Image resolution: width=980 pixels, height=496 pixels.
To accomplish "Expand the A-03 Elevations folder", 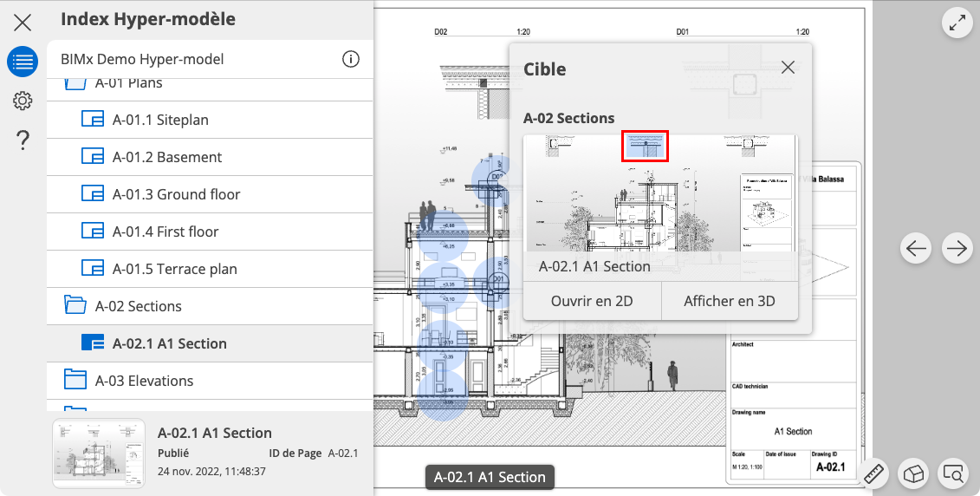I will tap(210, 381).
